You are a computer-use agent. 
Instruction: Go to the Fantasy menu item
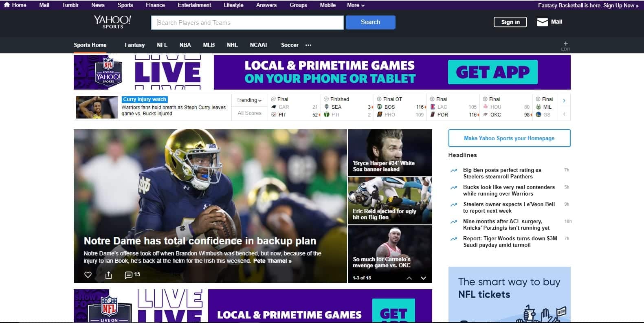coord(134,45)
